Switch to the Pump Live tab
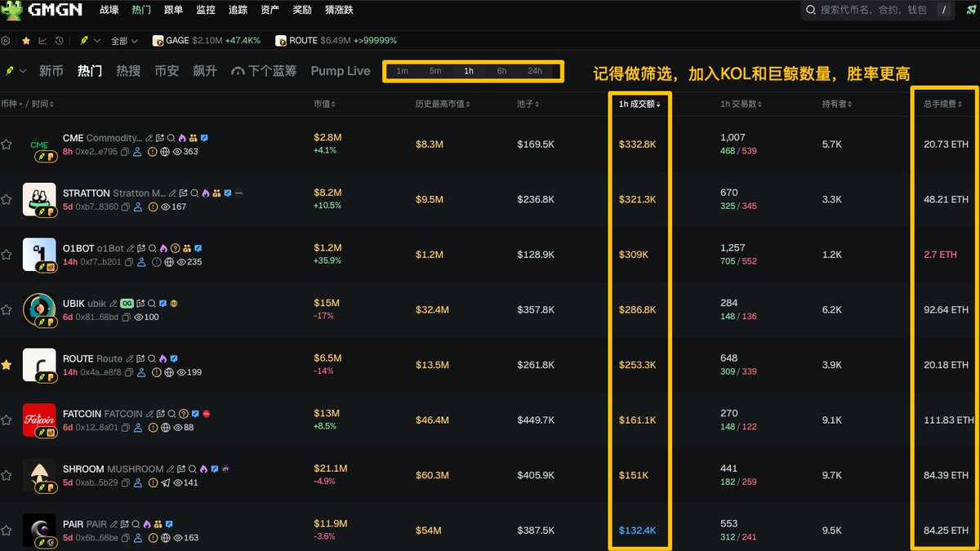Viewport: 980px width, 551px height. 341,71
